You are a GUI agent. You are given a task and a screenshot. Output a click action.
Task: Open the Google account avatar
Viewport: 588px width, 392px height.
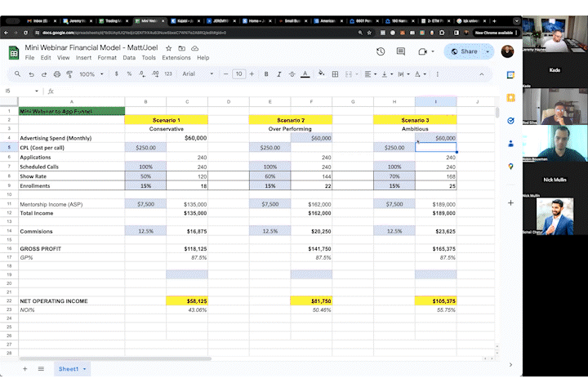pyautogui.click(x=507, y=51)
